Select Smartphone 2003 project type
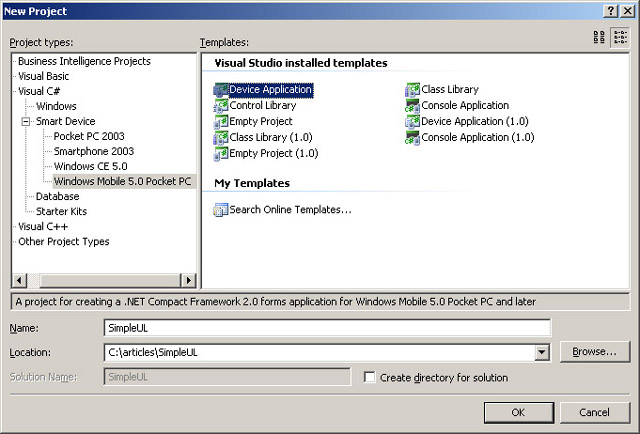This screenshot has width=640, height=434. [x=94, y=151]
